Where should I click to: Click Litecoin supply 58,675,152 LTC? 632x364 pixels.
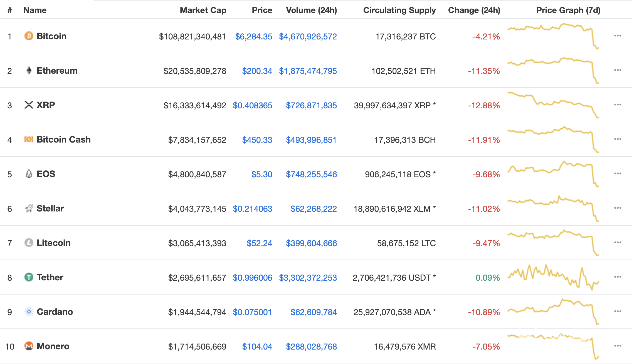coord(406,243)
